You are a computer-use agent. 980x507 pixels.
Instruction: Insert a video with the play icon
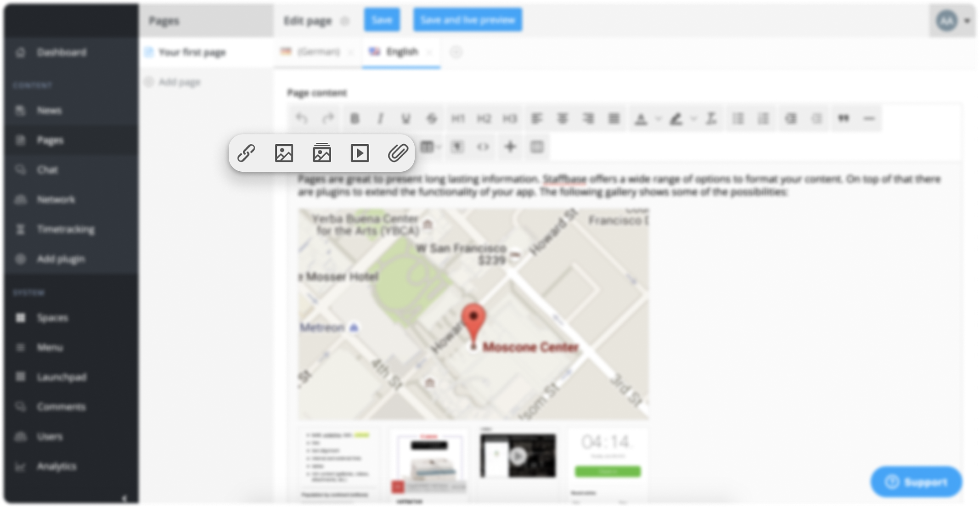(x=360, y=153)
